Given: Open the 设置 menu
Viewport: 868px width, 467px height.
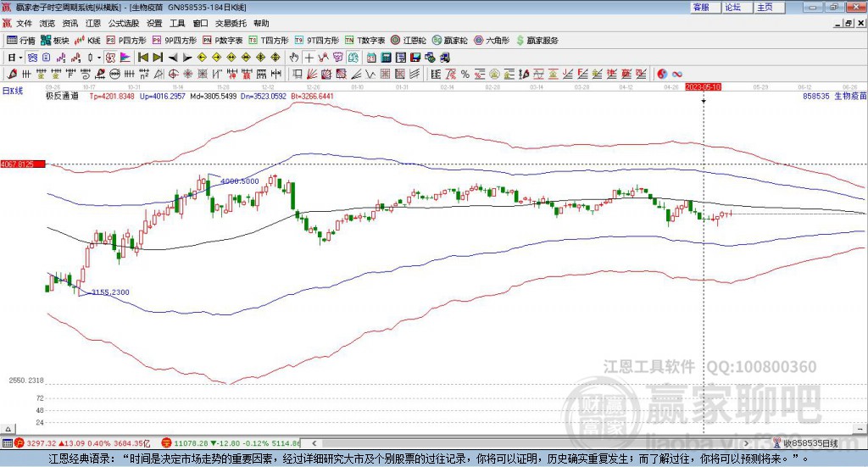Looking at the screenshot, I should [x=154, y=23].
